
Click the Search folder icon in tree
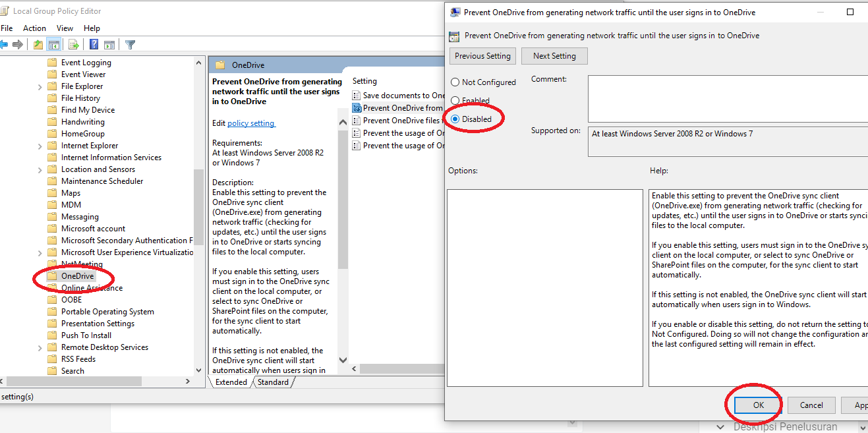pos(53,371)
